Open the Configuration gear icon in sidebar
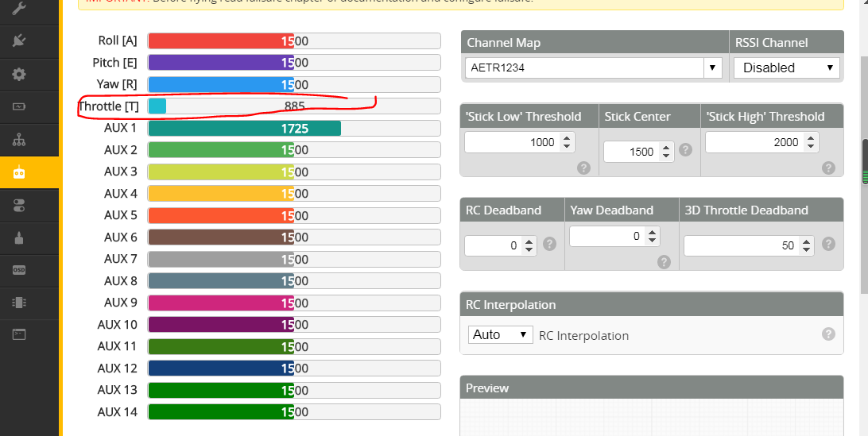 [x=19, y=74]
